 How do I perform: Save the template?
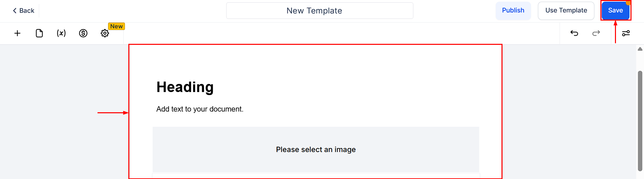click(615, 10)
